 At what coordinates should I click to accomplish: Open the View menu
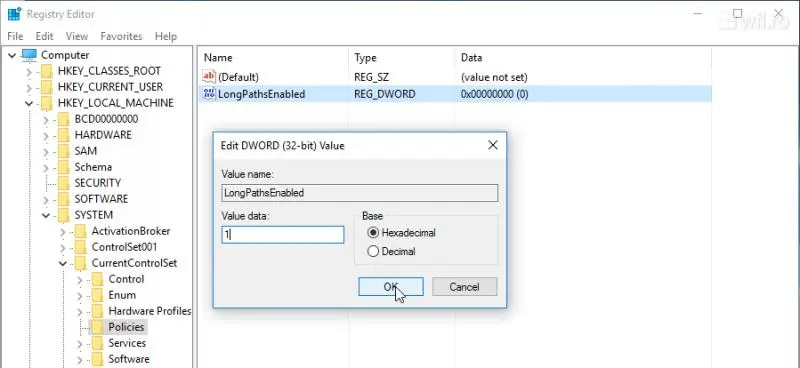(x=77, y=36)
